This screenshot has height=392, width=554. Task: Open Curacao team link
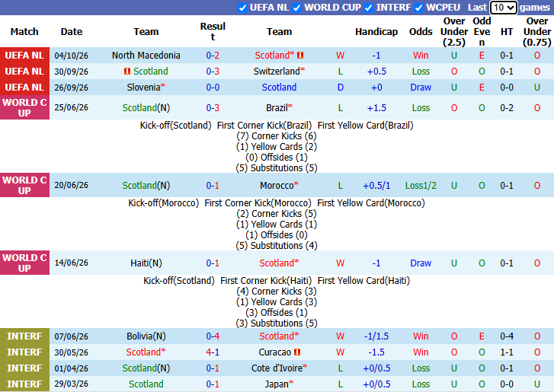pyautogui.click(x=275, y=352)
